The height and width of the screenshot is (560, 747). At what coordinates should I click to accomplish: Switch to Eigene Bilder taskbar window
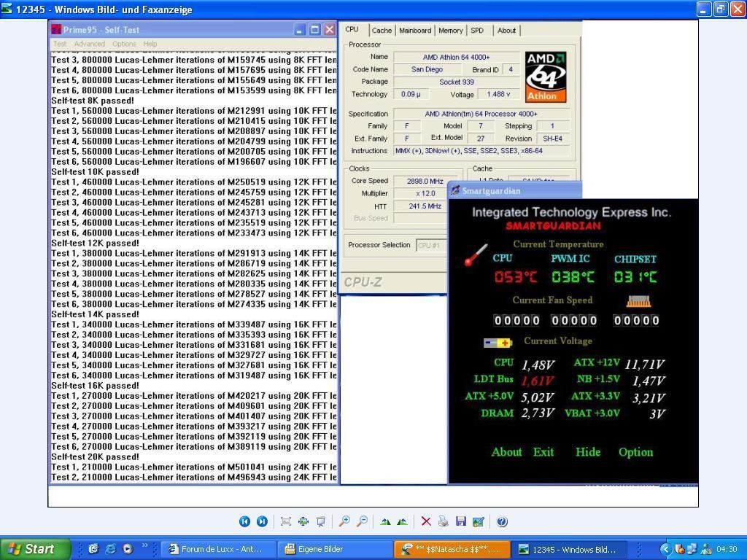pos(335,549)
